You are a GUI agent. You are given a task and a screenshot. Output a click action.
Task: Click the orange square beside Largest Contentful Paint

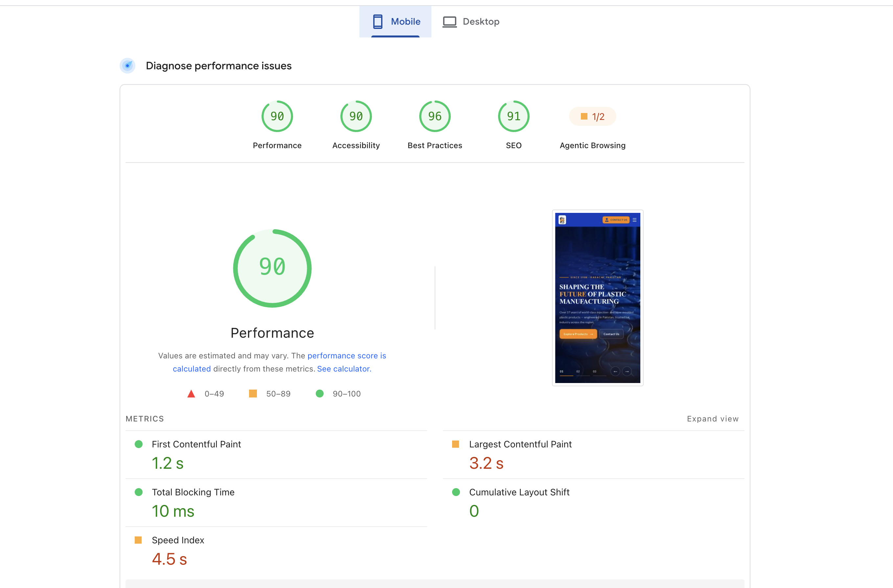(x=455, y=444)
